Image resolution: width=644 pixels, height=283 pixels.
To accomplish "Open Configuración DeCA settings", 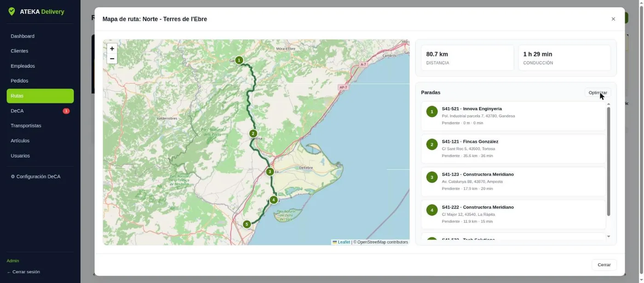I will coord(40,177).
